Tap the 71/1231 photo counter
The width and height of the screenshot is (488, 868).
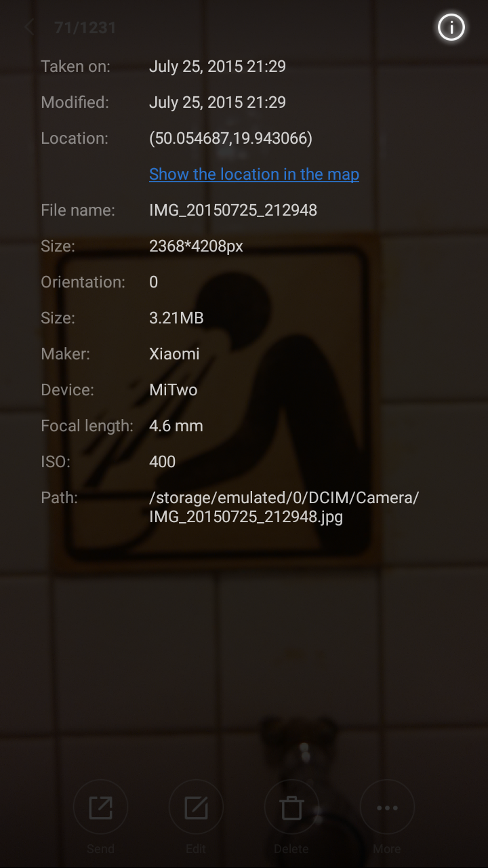pyautogui.click(x=85, y=28)
